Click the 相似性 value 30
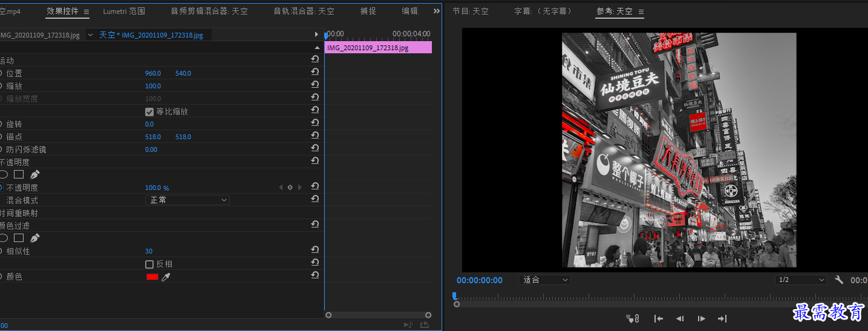The image size is (868, 331). pyautogui.click(x=149, y=251)
